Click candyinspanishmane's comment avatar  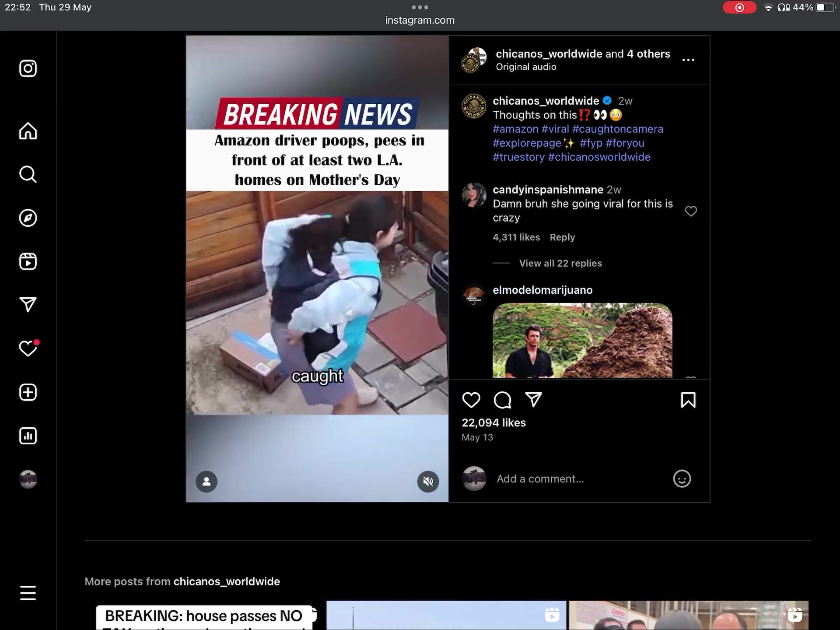click(x=474, y=195)
